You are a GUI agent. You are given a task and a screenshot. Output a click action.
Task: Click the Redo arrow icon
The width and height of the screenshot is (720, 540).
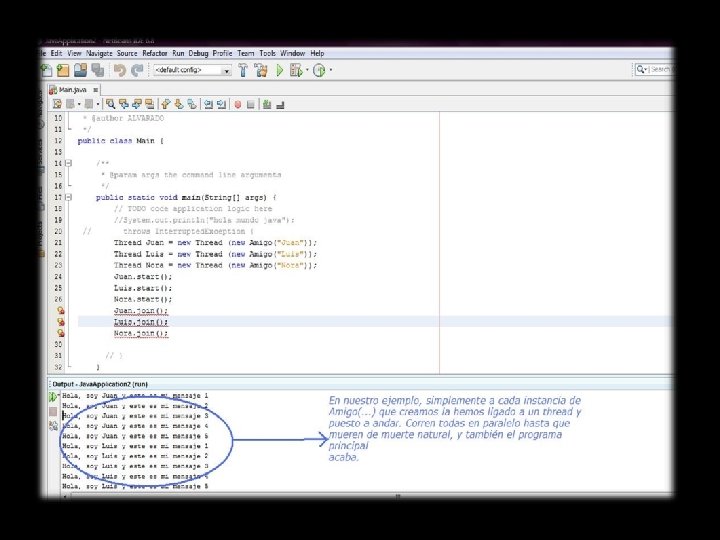pos(137,70)
